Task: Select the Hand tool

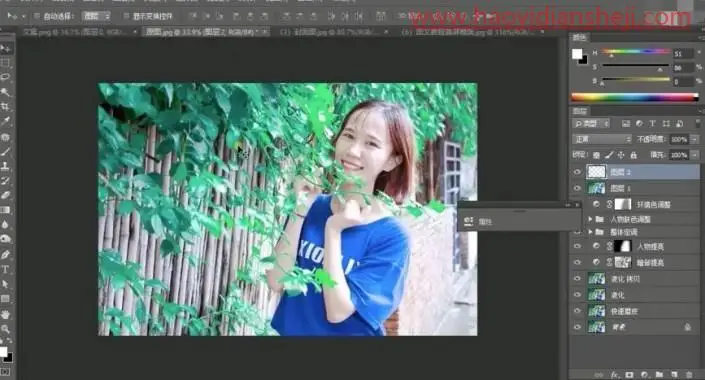Action: (x=5, y=314)
